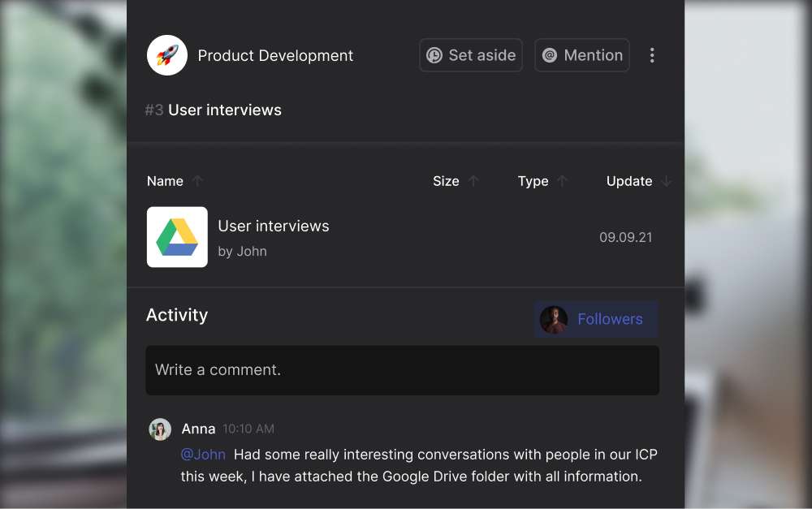The image size is (812, 509).
Task: Click the Google Drive file icon
Action: click(177, 237)
